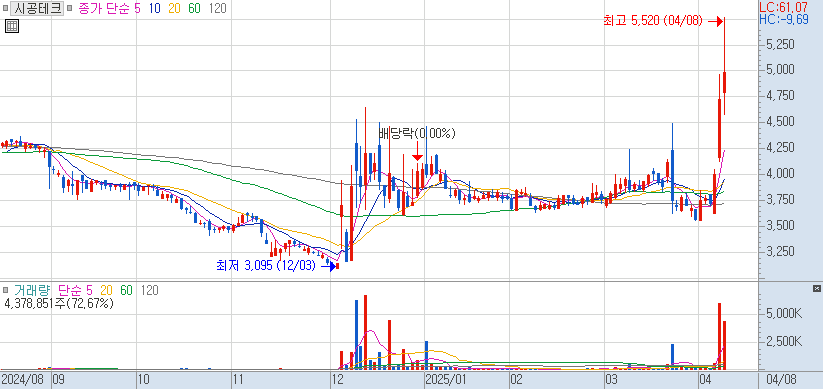Select the 종가 단순 moving average label
The width and height of the screenshot is (823, 389).
[x=103, y=9]
